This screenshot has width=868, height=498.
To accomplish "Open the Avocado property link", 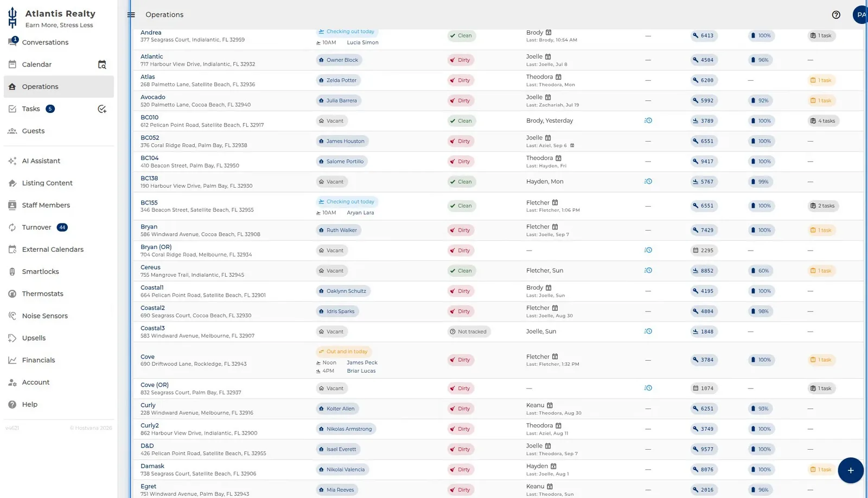I will point(153,97).
